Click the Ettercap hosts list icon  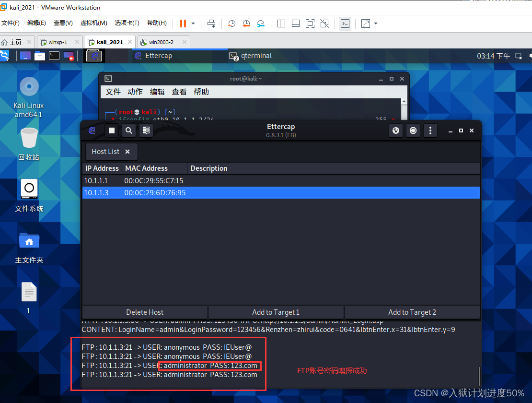(146, 130)
